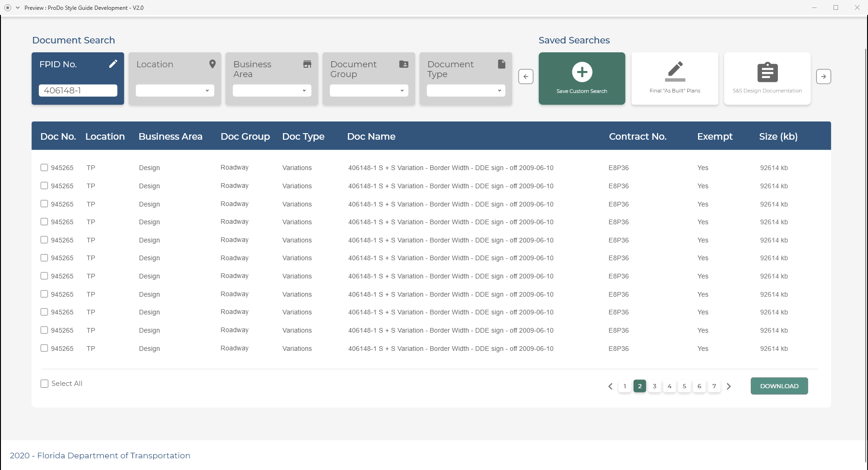The image size is (868, 470).
Task: Tick the checkbox of the first document row
Action: click(44, 168)
